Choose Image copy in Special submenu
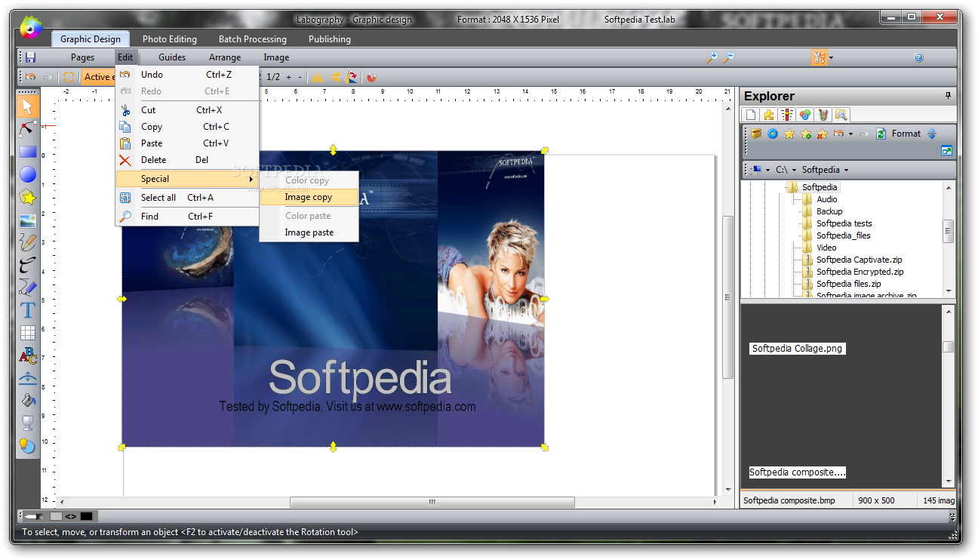 click(x=309, y=197)
